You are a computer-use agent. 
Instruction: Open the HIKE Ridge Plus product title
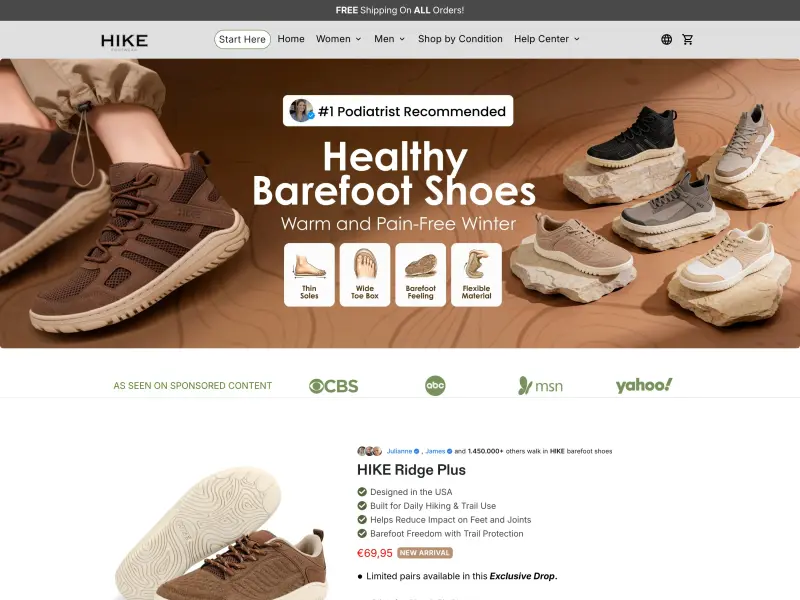(411, 470)
